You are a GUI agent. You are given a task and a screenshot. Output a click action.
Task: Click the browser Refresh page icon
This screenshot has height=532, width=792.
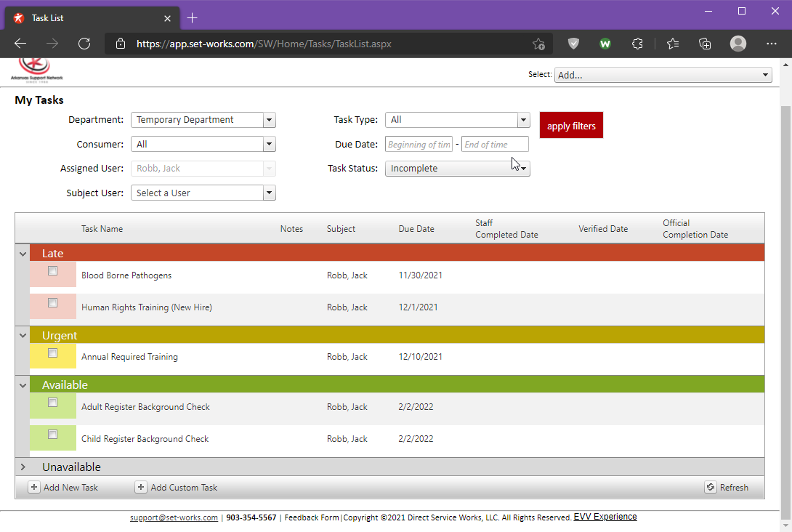(84, 44)
